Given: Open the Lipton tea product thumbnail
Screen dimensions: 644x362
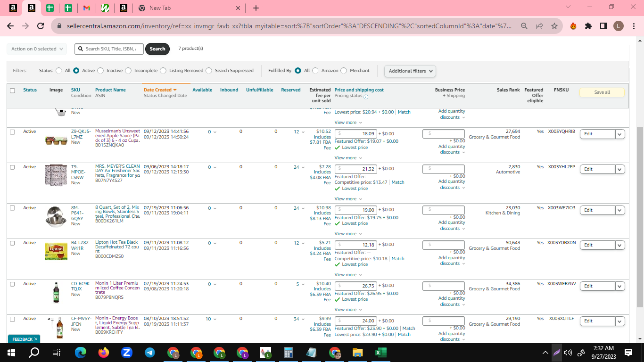Looking at the screenshot, I should click(x=56, y=251).
